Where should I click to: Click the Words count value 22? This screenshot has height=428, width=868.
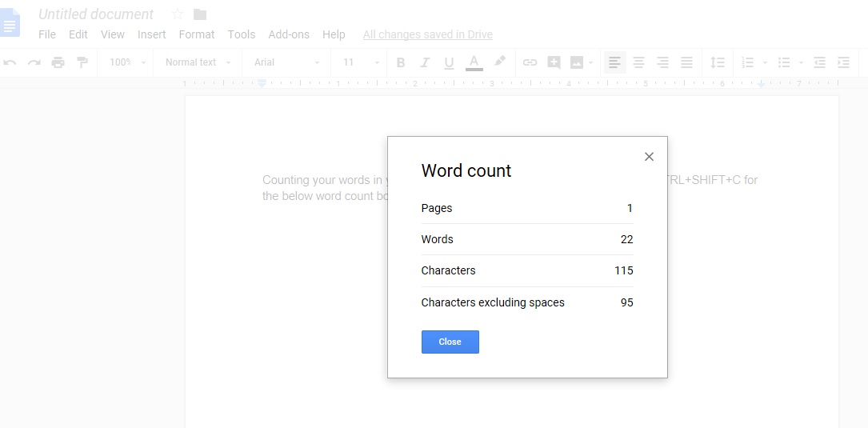click(626, 239)
